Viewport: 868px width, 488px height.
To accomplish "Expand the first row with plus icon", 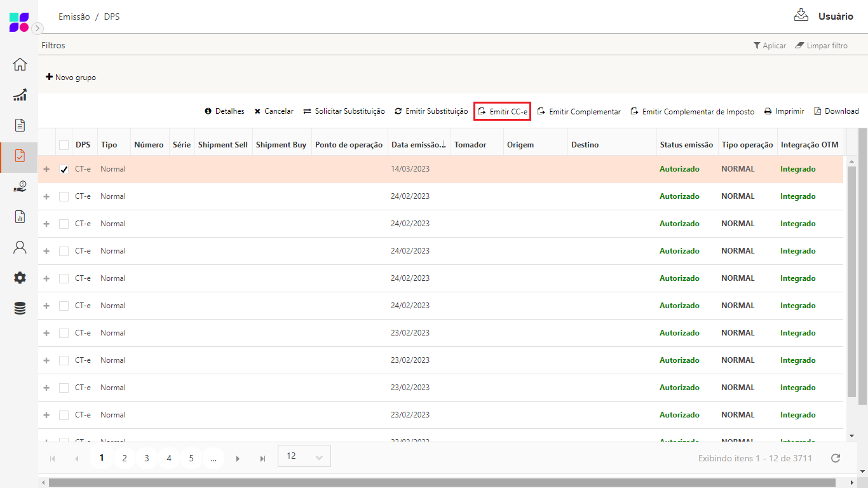I will 46,170.
